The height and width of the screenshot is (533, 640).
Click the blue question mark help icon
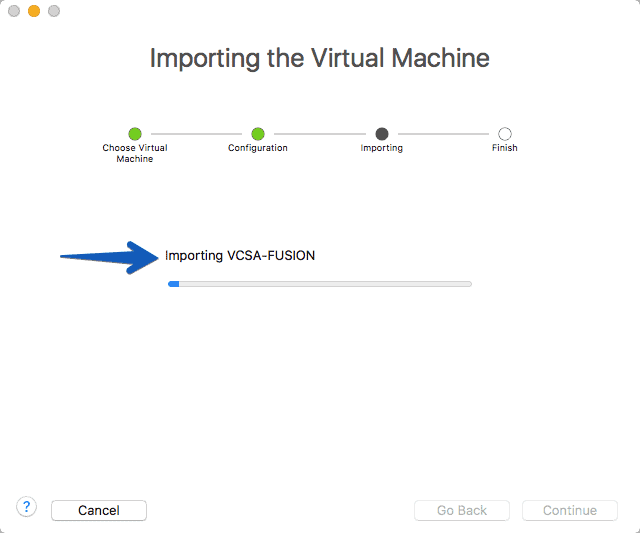click(x=27, y=507)
